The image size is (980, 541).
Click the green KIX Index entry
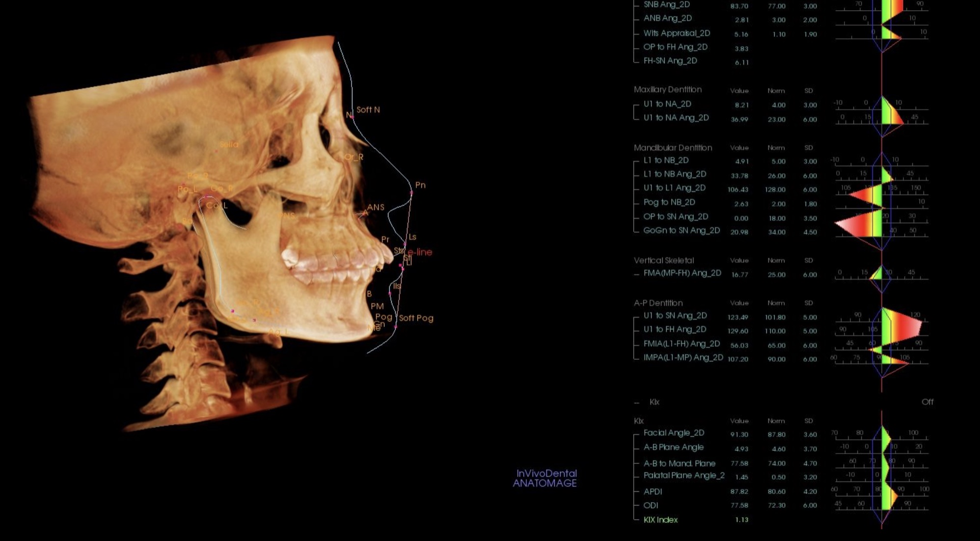pyautogui.click(x=660, y=520)
